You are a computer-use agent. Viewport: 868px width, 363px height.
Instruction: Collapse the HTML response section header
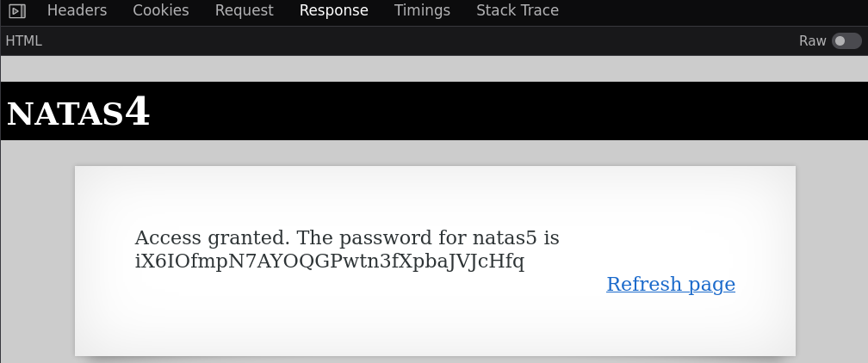coord(24,41)
